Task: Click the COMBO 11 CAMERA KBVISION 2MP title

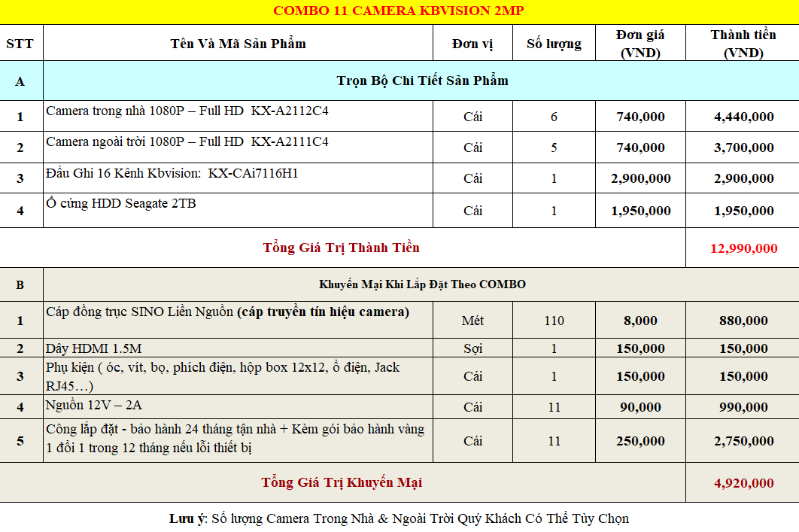Action: click(399, 11)
